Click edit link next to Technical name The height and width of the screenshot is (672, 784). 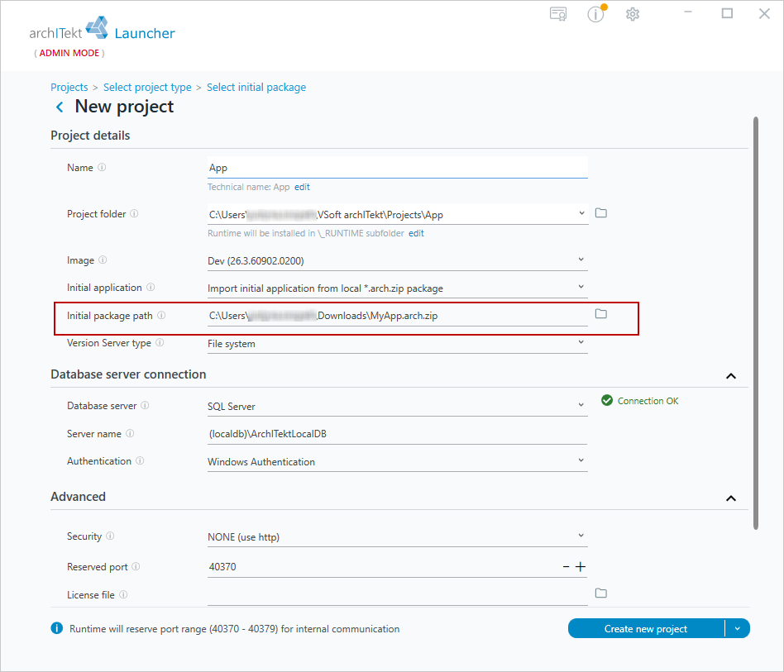point(302,187)
